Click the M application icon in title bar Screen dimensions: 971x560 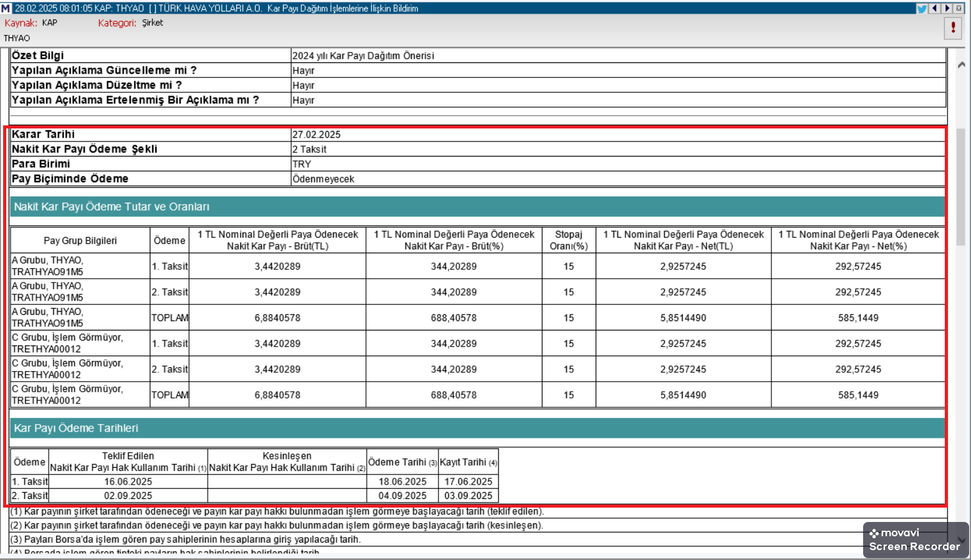[x=6, y=8]
